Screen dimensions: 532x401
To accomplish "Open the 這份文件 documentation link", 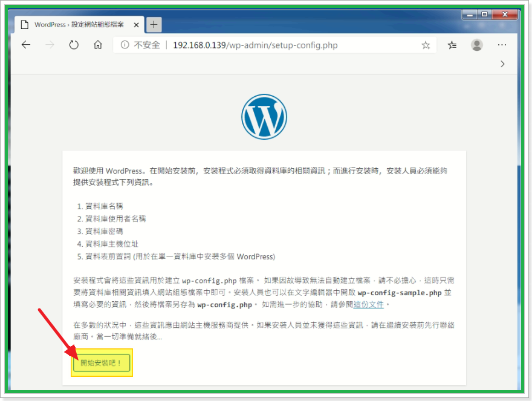I will point(368,305).
